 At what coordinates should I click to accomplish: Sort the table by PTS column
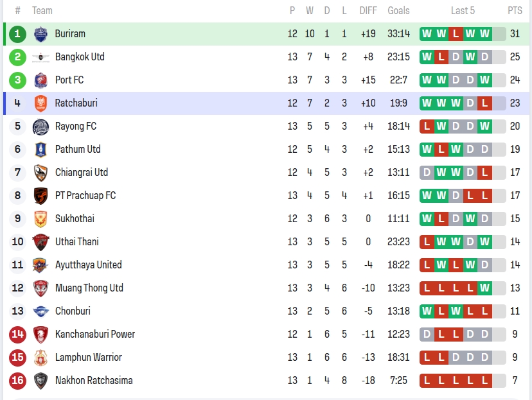[515, 10]
